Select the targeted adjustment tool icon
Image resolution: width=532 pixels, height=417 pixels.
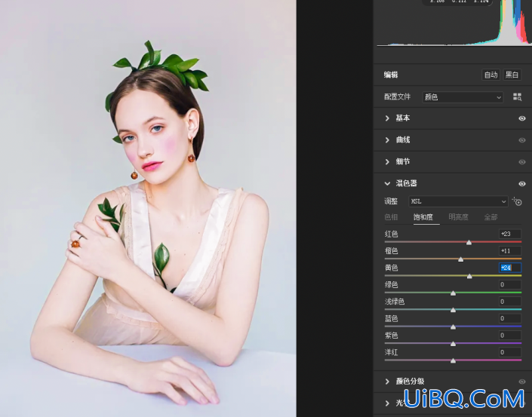[517, 201]
